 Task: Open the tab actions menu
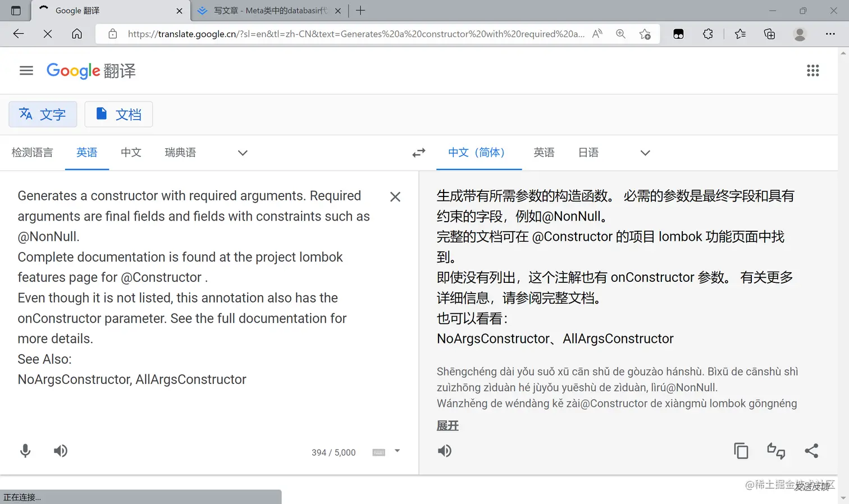coord(16,11)
